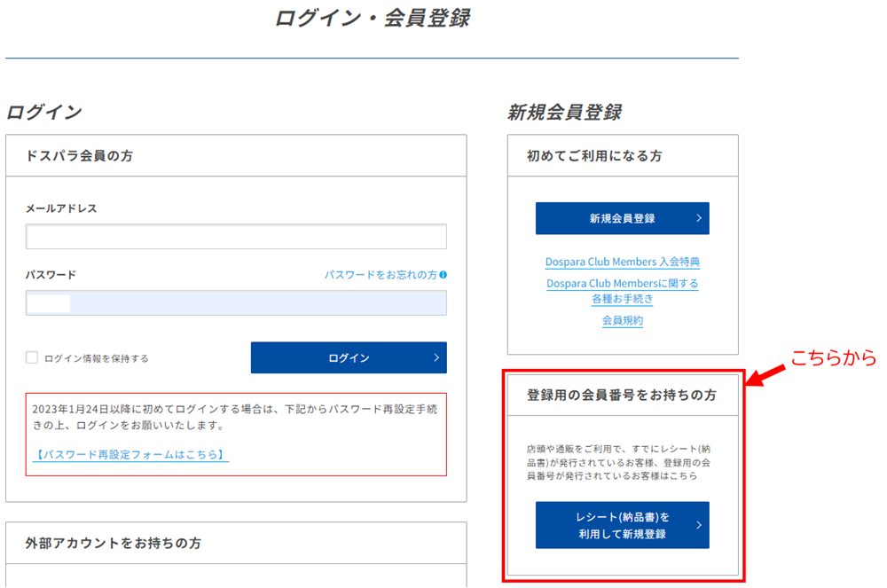Screen dimensions: 887x588
Task: Click the メールアドレス input field
Action: 236,236
